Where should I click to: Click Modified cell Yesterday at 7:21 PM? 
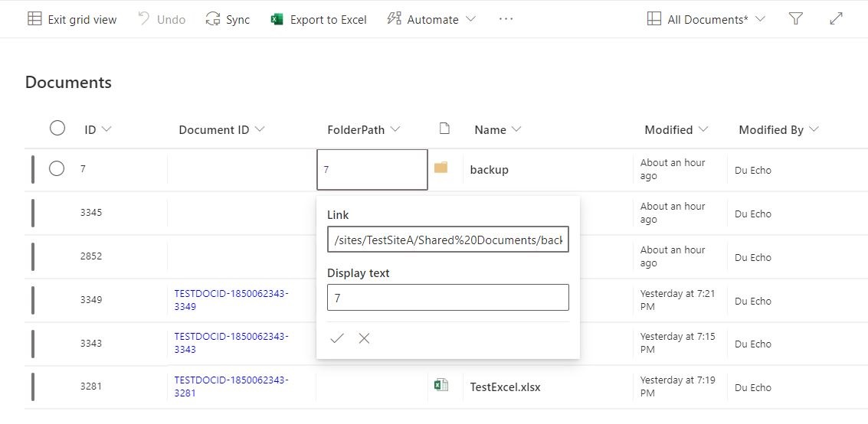point(677,299)
